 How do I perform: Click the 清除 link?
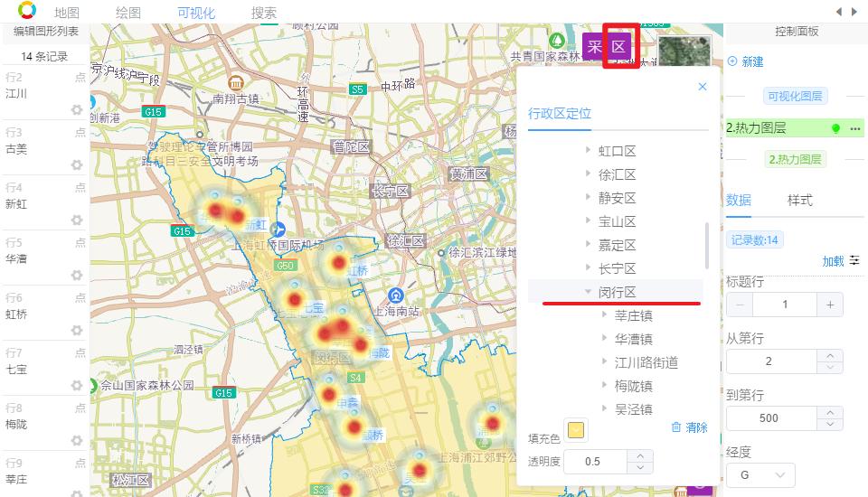[696, 427]
